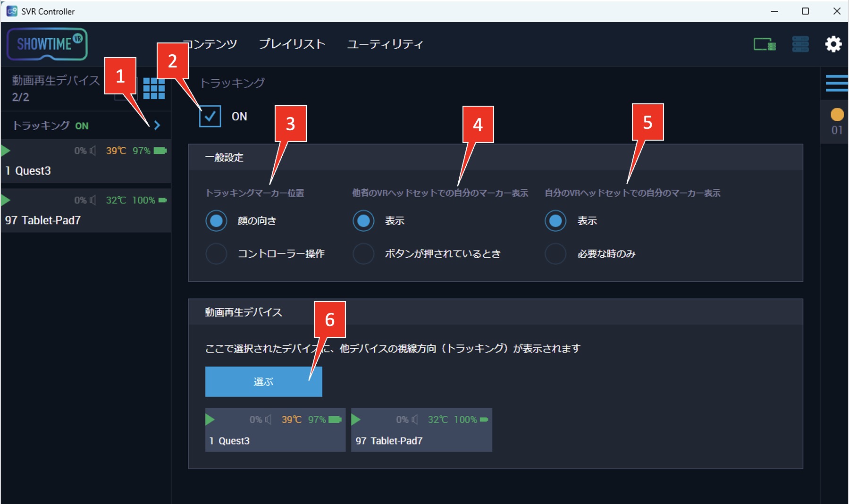
Task: Click トラッキング ON status label
Action: coord(50,126)
